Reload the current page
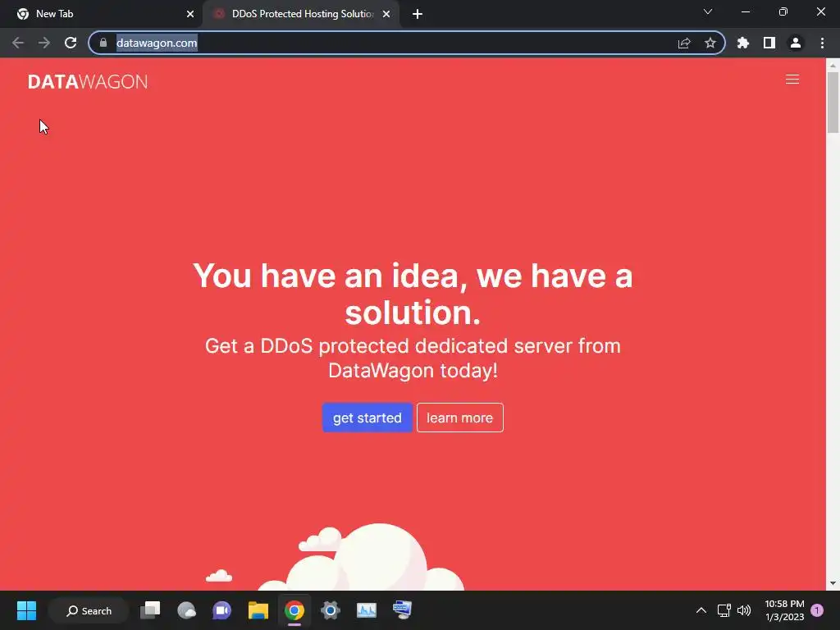 (x=71, y=43)
